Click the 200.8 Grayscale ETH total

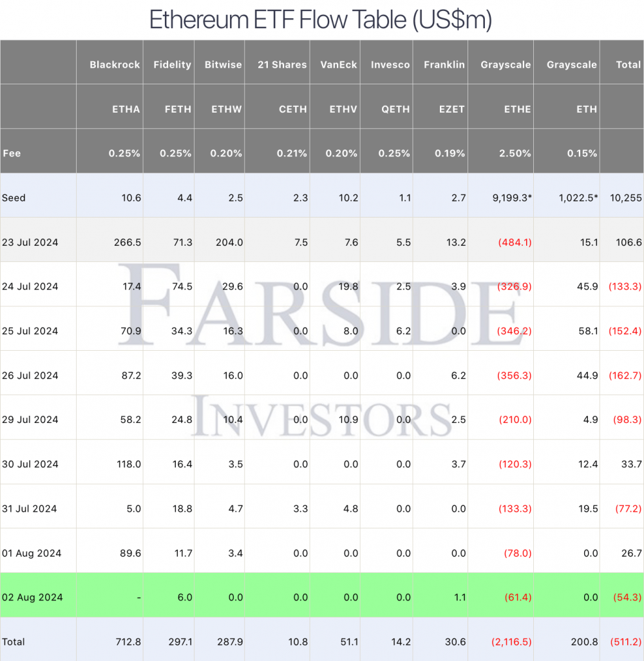tap(585, 642)
